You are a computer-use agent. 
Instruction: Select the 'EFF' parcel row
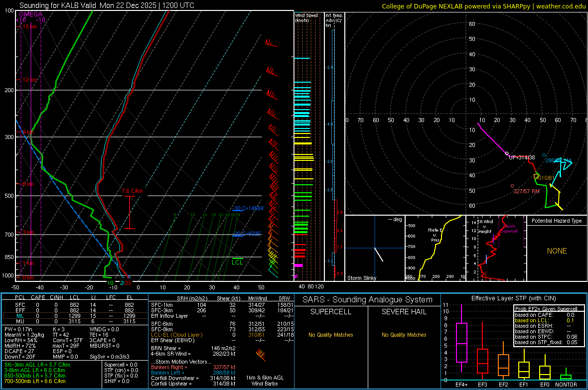(x=75, y=310)
